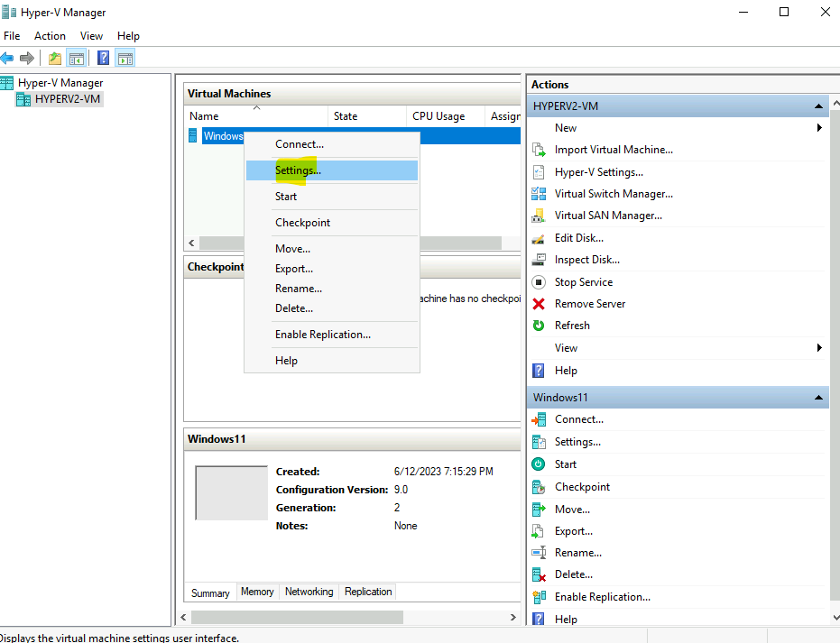Click the Rename icon in Actions pane

(539, 553)
